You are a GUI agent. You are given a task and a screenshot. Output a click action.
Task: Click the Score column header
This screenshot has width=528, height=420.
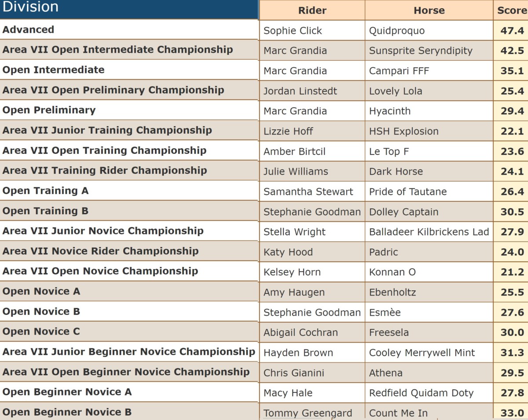[511, 10]
